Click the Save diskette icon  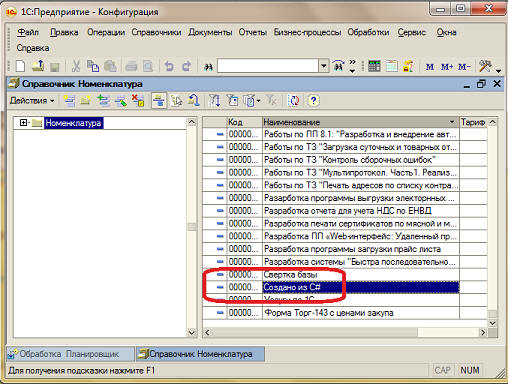click(55, 66)
